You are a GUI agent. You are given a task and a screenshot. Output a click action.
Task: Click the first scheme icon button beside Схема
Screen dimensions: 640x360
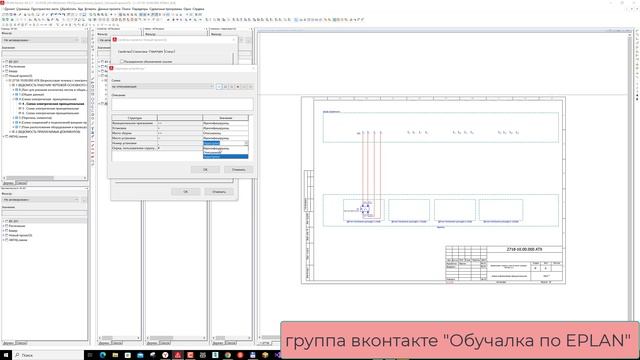[x=219, y=87]
